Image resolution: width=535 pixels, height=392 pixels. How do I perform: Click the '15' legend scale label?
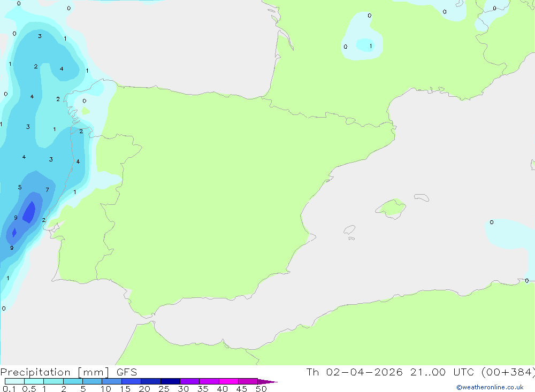(x=125, y=389)
